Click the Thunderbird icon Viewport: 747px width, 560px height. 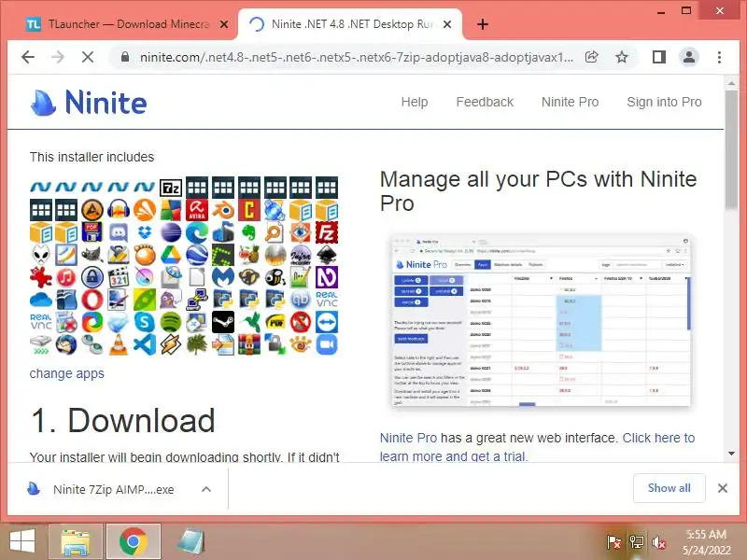click(66, 344)
